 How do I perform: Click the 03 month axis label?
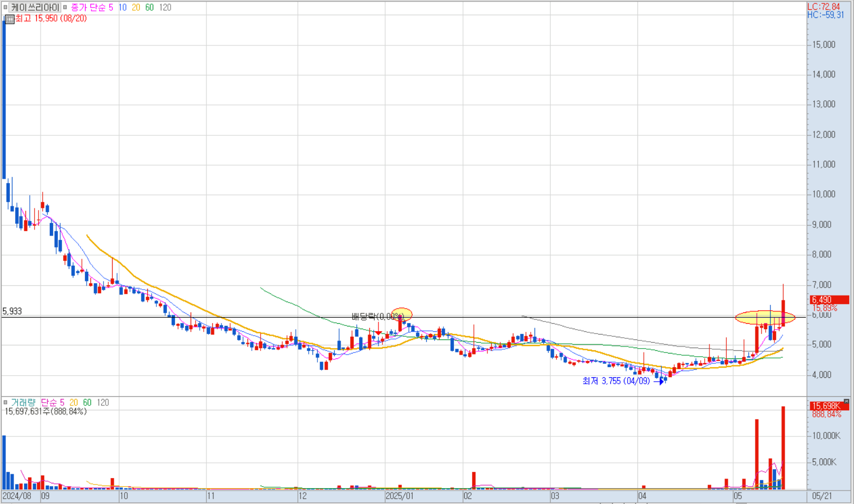click(x=555, y=496)
